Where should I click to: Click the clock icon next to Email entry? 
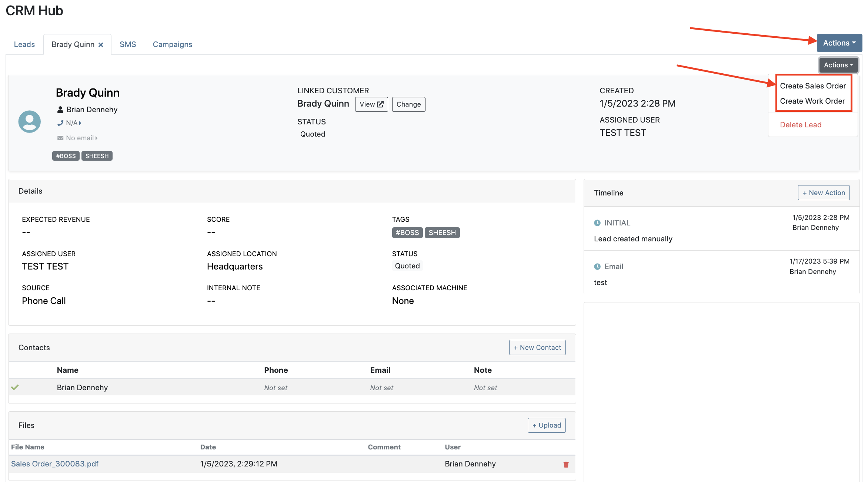pyautogui.click(x=597, y=267)
